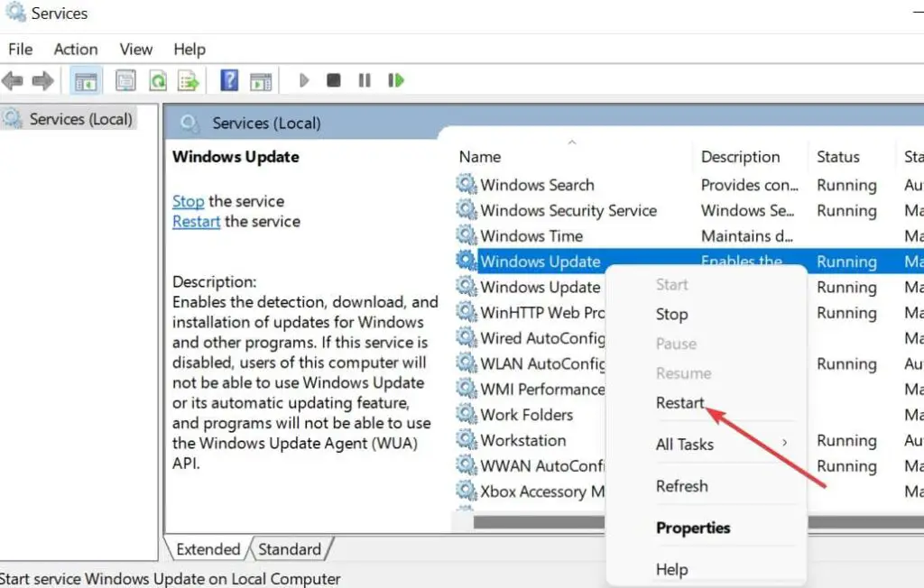Click the Name column sort arrow

point(572,142)
